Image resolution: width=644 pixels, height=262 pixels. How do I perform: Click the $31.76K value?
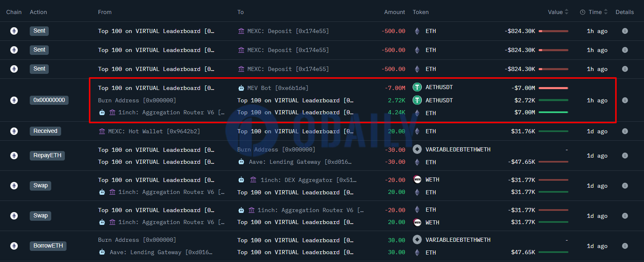coord(523,131)
